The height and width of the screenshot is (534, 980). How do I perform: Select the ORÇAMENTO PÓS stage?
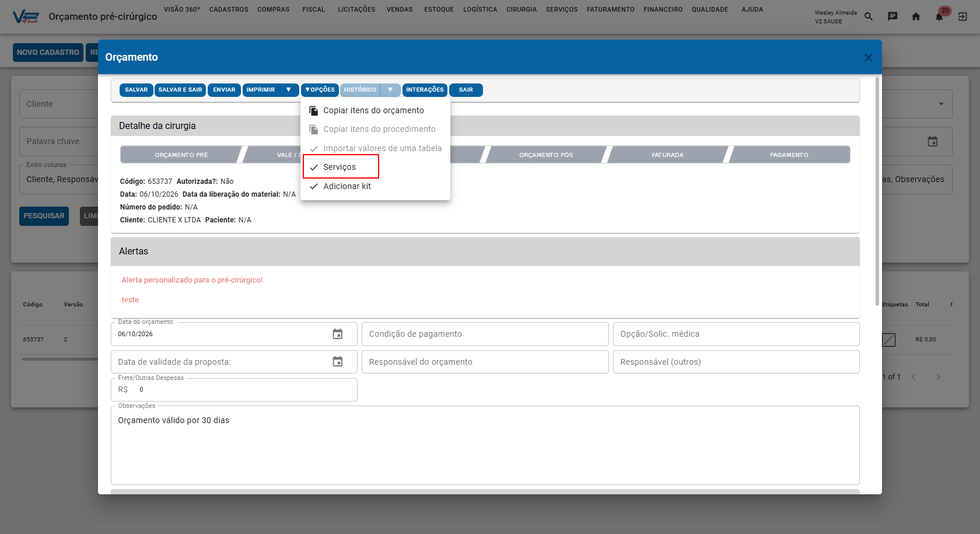546,155
